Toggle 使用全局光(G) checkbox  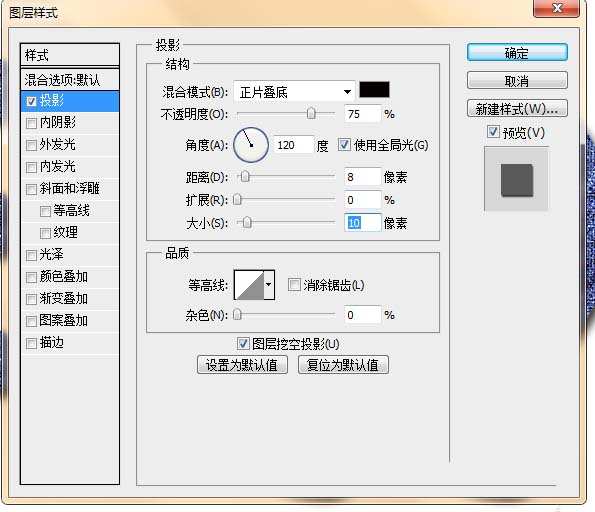click(x=344, y=145)
